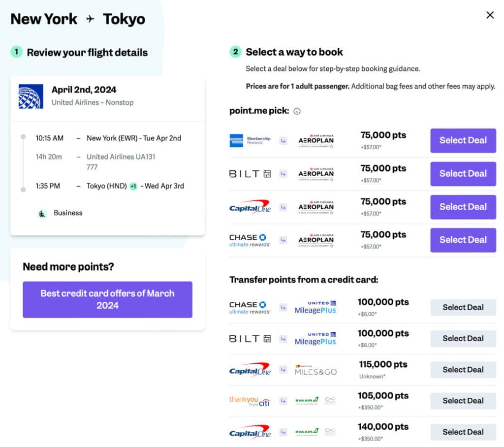Click first Bilt logo under point.me pick
Viewport: 504px width, 447px height.
tap(250, 174)
